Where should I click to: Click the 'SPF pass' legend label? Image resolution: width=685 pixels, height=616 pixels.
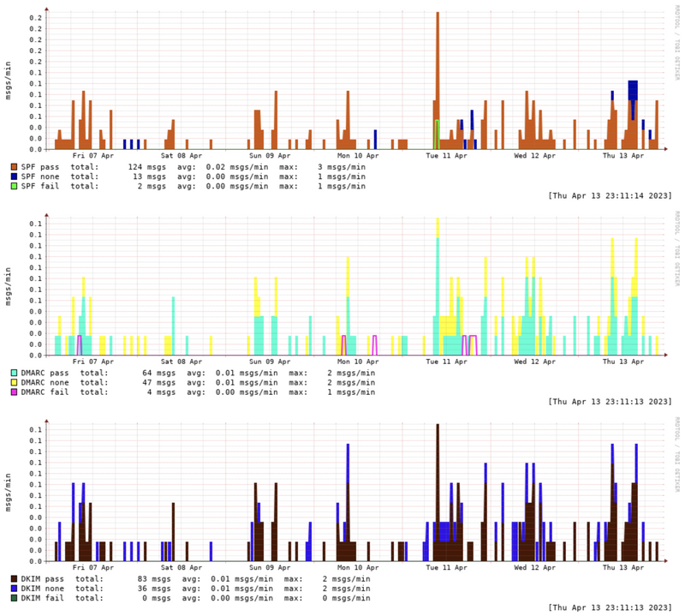(x=39, y=167)
